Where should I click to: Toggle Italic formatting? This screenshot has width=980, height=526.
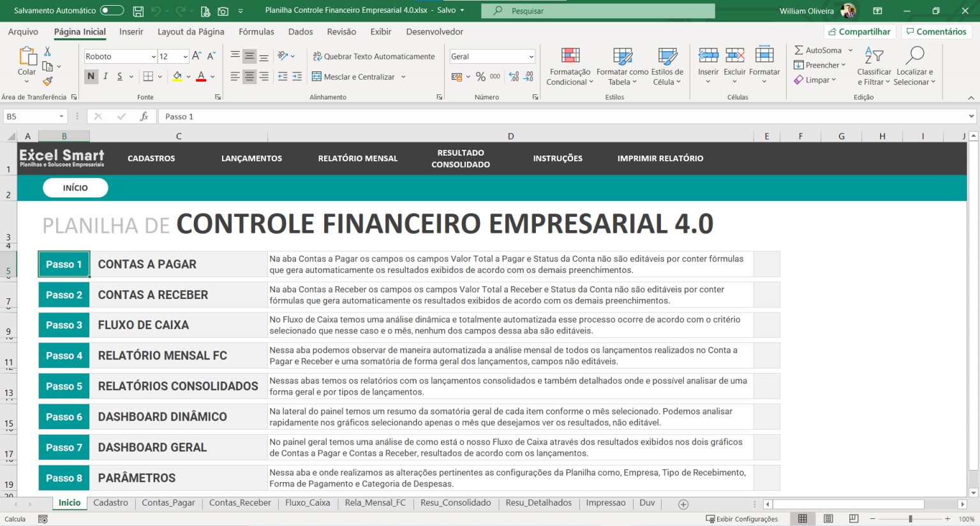pos(105,77)
